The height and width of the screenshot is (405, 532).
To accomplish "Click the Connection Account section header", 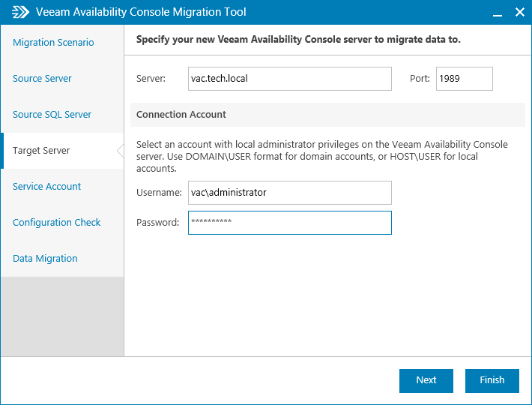I will coord(181,115).
